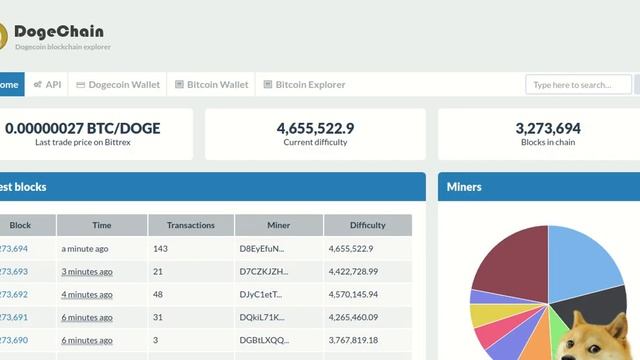Open the Home tab

tap(11, 84)
